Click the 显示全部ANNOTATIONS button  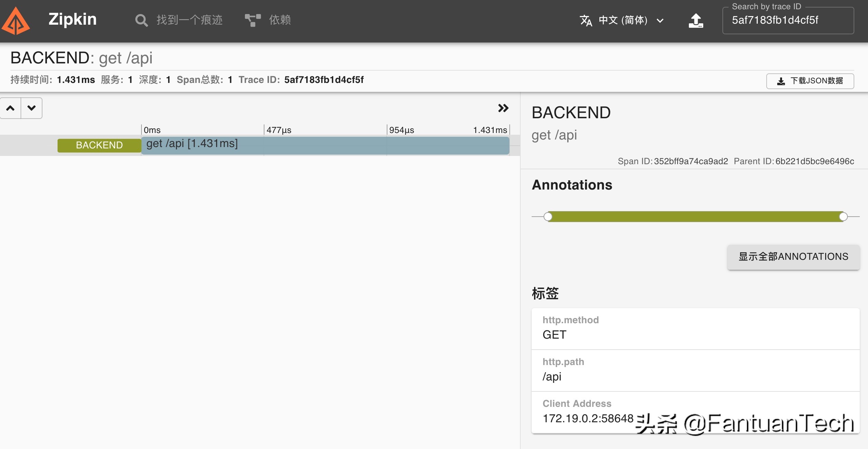pyautogui.click(x=793, y=257)
